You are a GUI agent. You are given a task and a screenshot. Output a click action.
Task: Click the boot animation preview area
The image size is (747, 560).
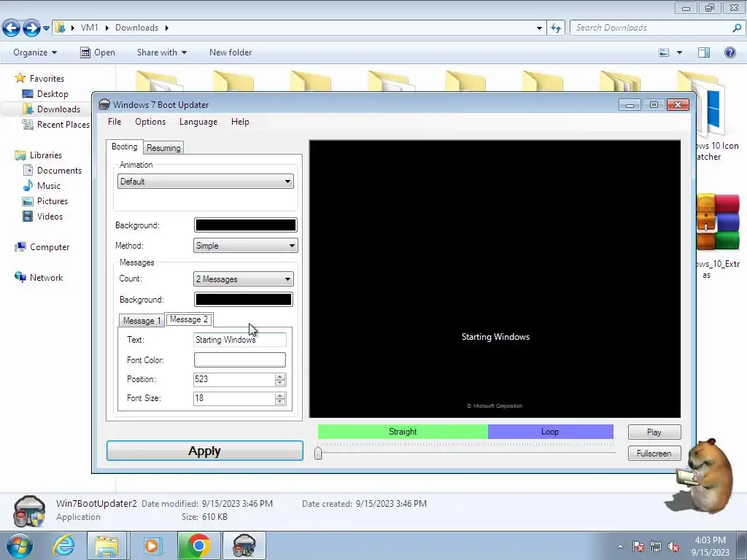495,279
